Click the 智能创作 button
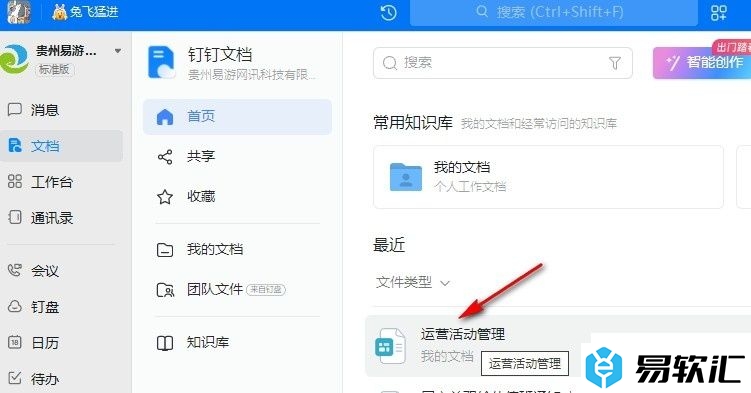751x393 pixels. [702, 63]
